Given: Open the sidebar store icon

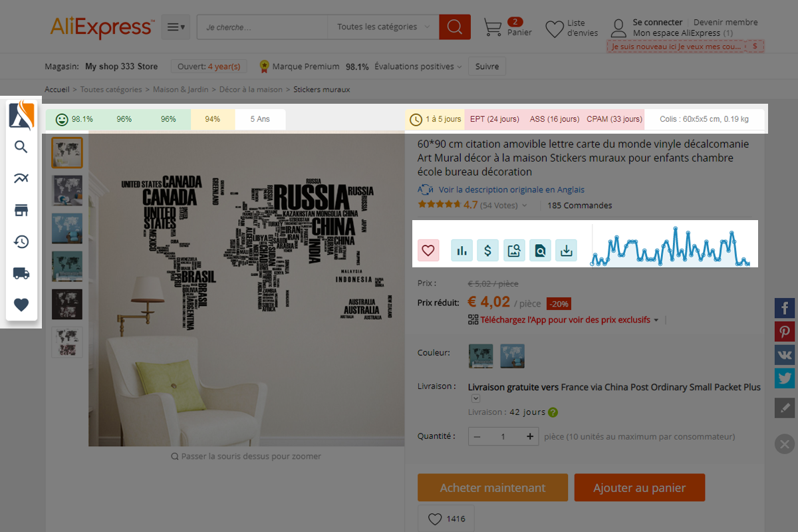Looking at the screenshot, I should [x=21, y=210].
